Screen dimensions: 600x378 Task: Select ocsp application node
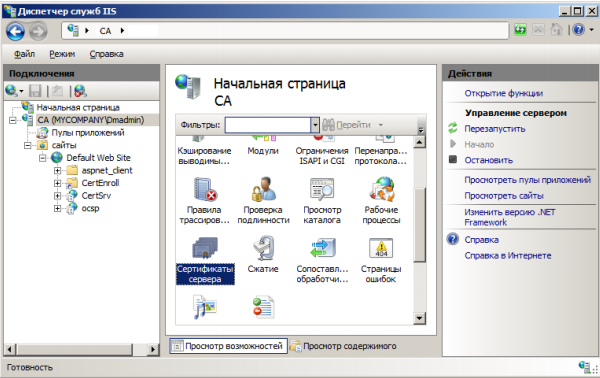pyautogui.click(x=90, y=209)
